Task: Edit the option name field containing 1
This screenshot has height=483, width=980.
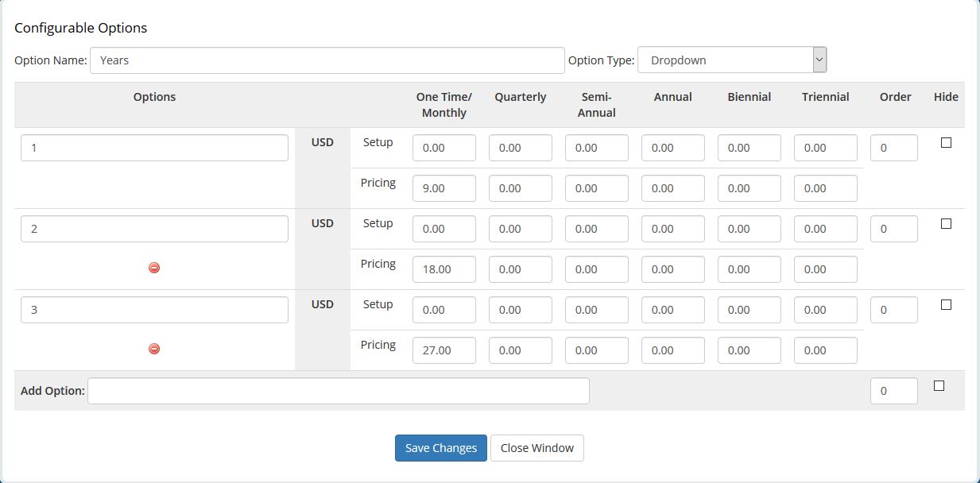Action: pyautogui.click(x=154, y=148)
